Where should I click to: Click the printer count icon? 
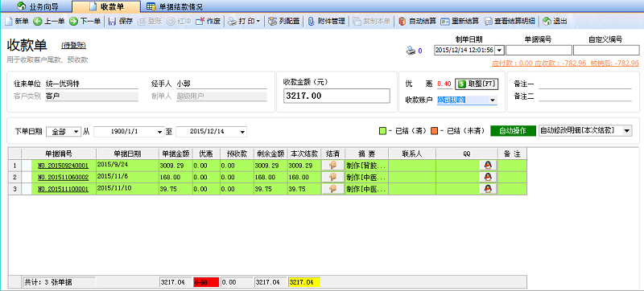(x=411, y=51)
